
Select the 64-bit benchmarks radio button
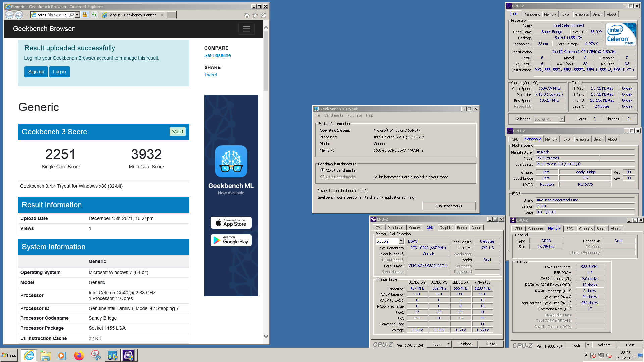click(322, 177)
